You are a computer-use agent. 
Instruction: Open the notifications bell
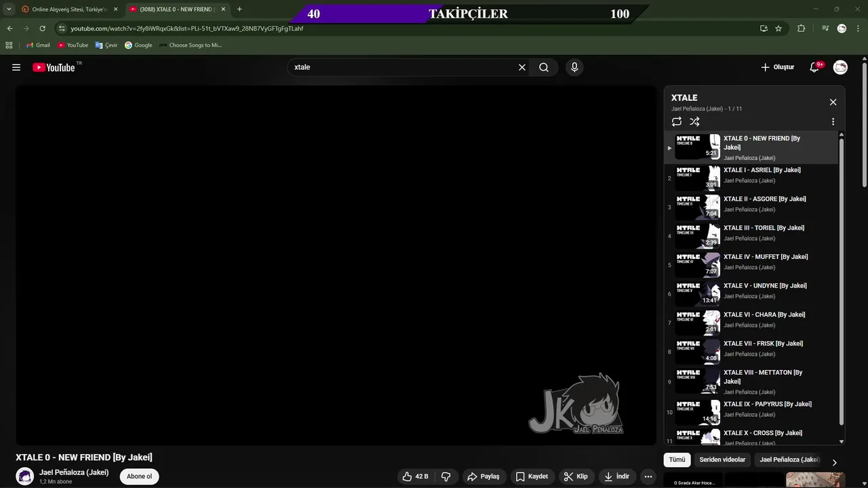815,67
